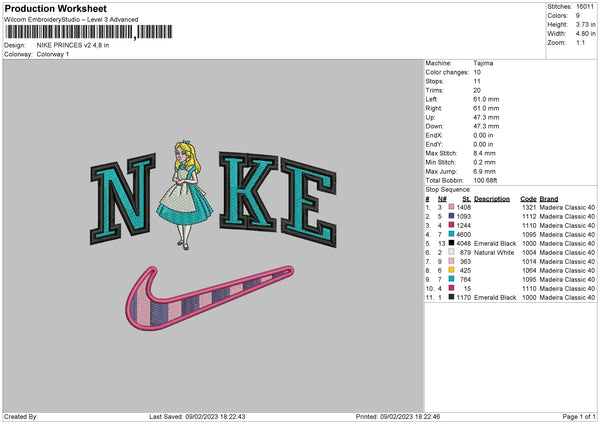600x424 pixels.
Task: Click the light pink swatch beside 363
Action: [x=451, y=261]
